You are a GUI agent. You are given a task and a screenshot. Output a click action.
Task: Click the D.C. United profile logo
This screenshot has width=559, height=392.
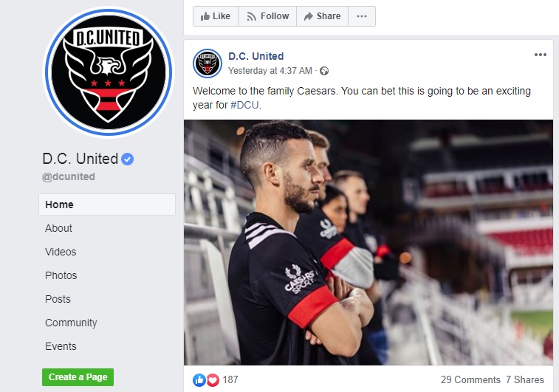(109, 72)
